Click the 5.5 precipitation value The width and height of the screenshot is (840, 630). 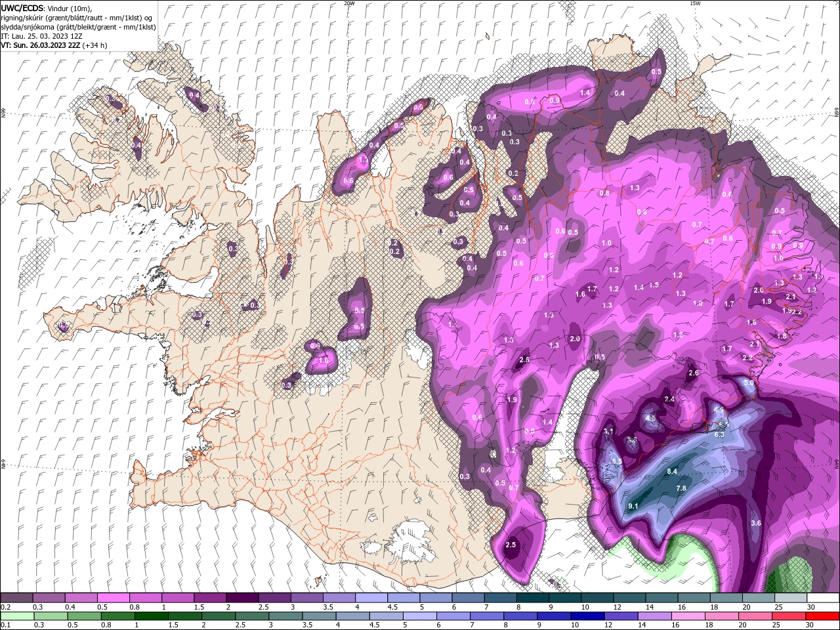point(617,462)
